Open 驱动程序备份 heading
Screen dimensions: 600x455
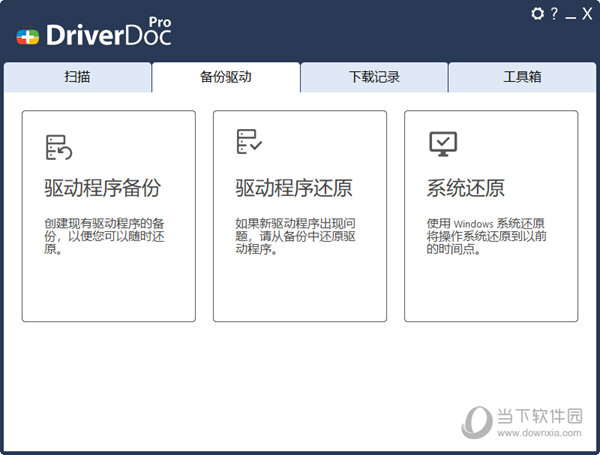102,188
